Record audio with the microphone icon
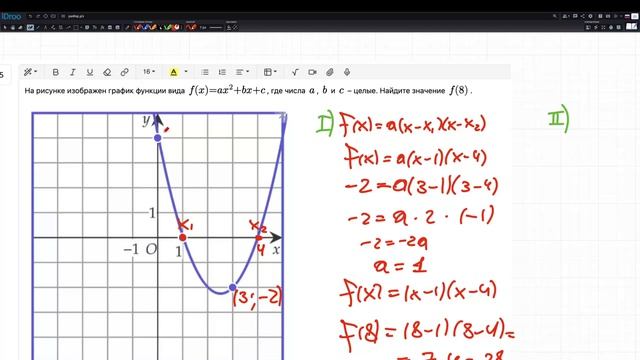Screen dimensions: 640x360 point(347,72)
